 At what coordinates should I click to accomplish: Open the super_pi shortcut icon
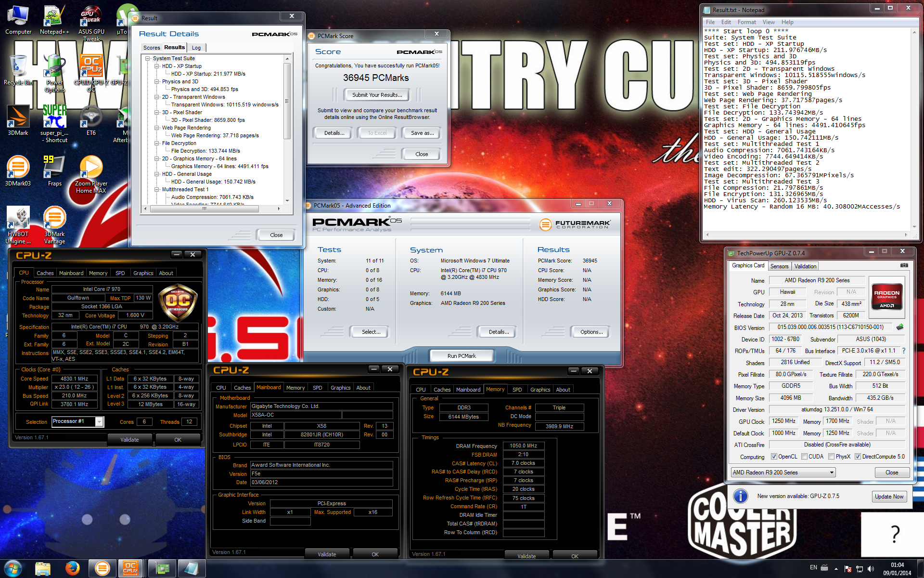54,124
